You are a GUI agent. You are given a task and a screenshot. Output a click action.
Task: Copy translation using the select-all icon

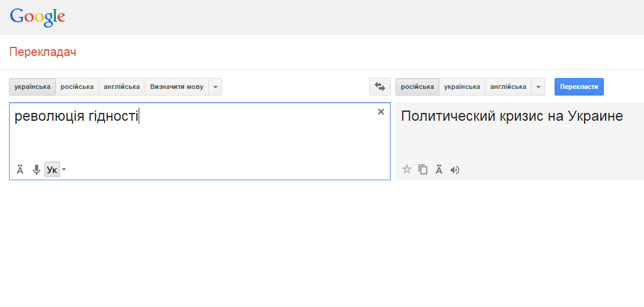(x=423, y=170)
